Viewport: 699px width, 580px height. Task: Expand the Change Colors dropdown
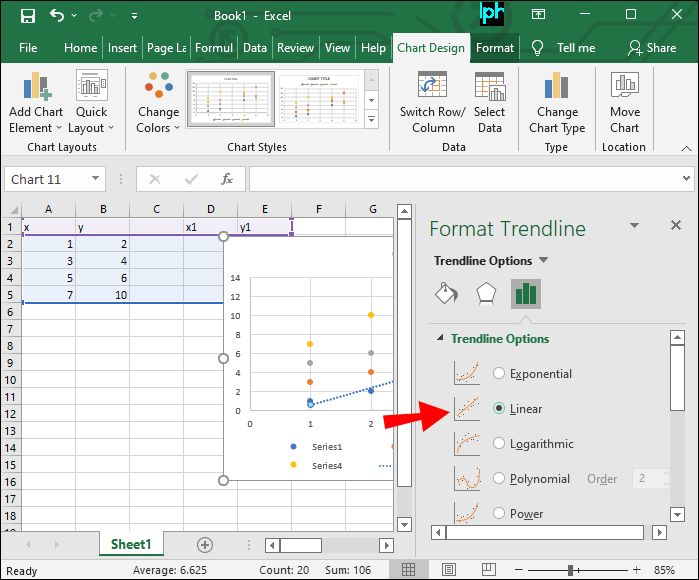click(x=158, y=104)
